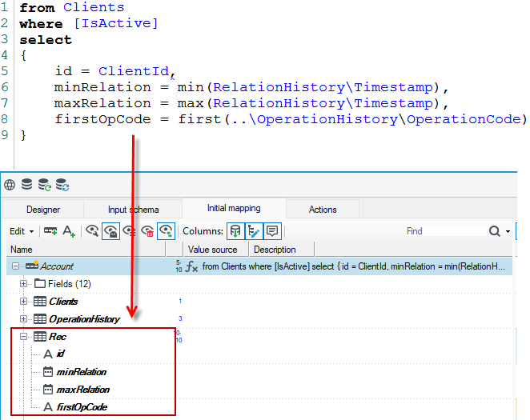Click database icon with green reload arrow
Viewport: 530px width, 420px height.
point(44,185)
